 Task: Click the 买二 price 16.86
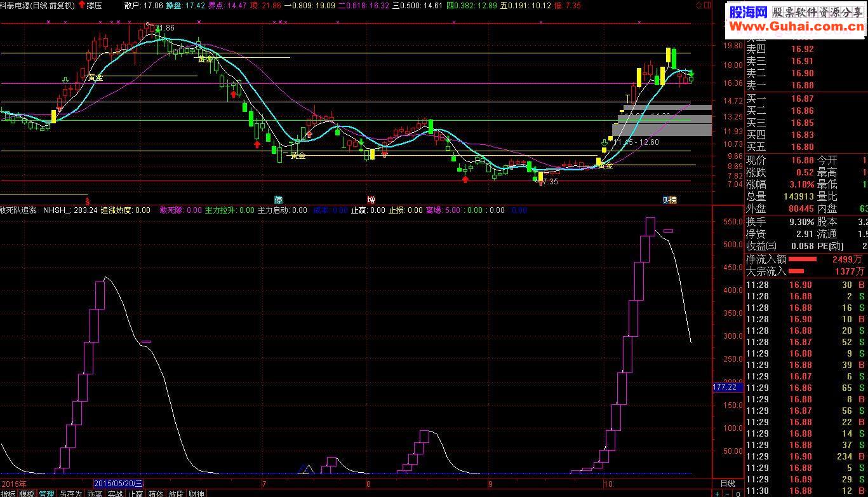click(x=801, y=111)
